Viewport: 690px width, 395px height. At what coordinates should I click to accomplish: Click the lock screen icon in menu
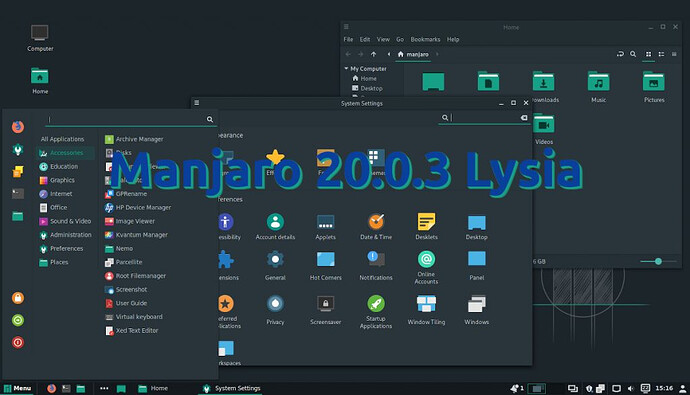pyautogui.click(x=18, y=298)
